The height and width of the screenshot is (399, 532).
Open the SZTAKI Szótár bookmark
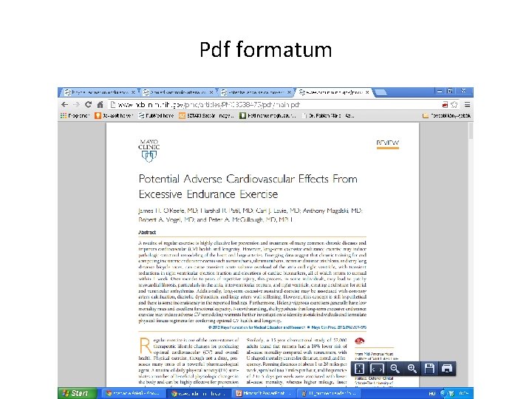pos(206,116)
